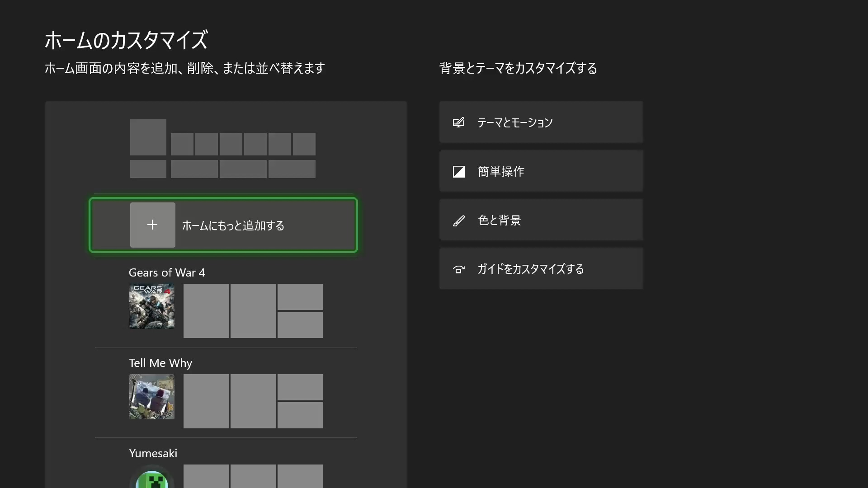Image resolution: width=868 pixels, height=488 pixels.
Task: Select the Yumesaki row title
Action: [153, 453]
